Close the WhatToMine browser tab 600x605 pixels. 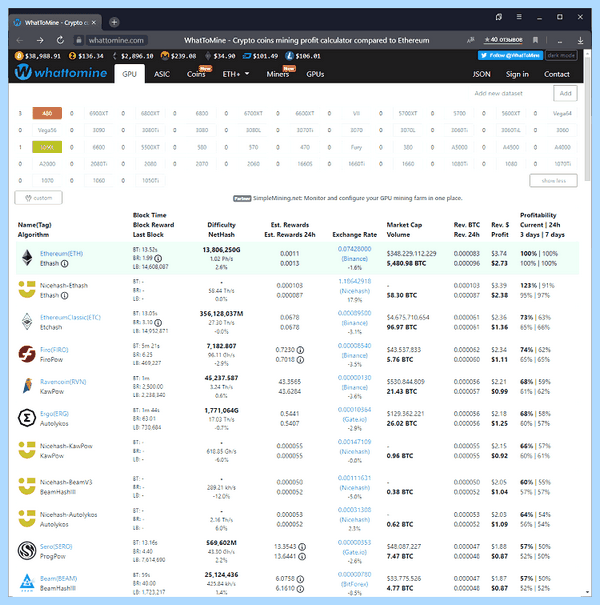tap(93, 22)
